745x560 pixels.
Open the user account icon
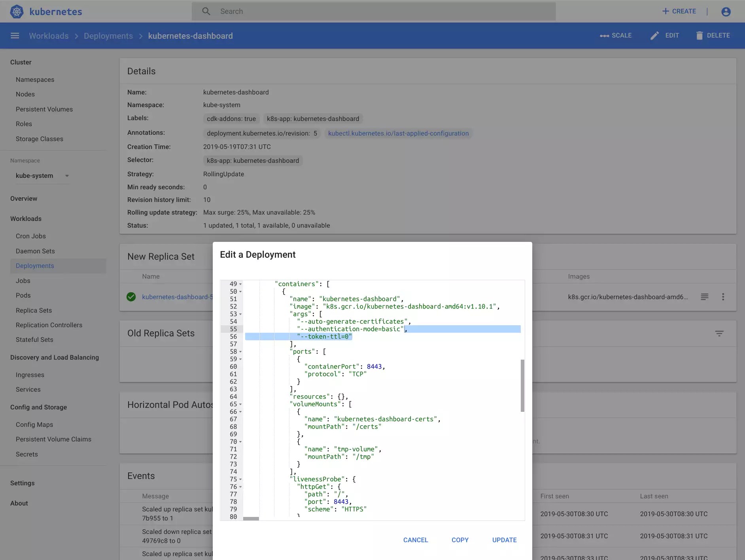pos(726,11)
